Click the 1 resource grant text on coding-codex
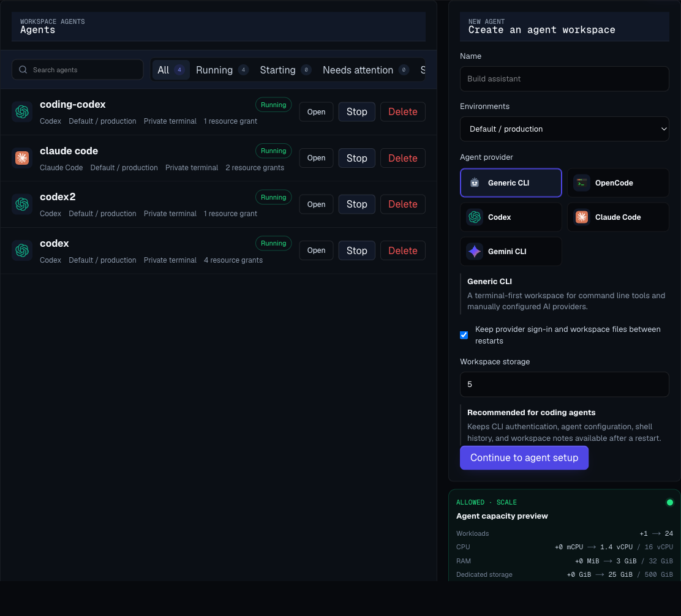The image size is (681, 616). coord(230,121)
